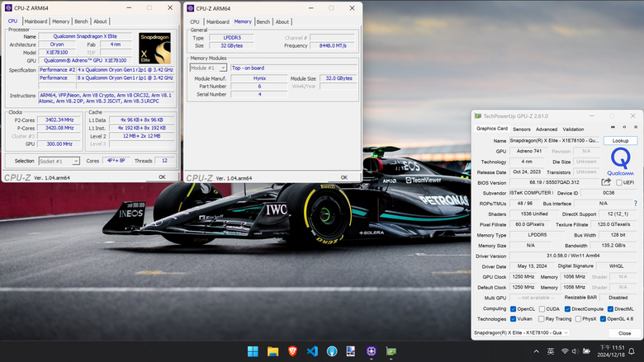Click the battery tray icon
The height and width of the screenshot is (362, 644).
[x=586, y=351]
